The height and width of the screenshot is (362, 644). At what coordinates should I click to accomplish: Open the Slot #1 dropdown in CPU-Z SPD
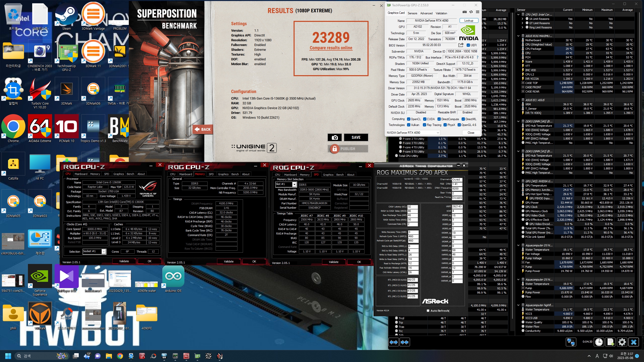coord(294,185)
